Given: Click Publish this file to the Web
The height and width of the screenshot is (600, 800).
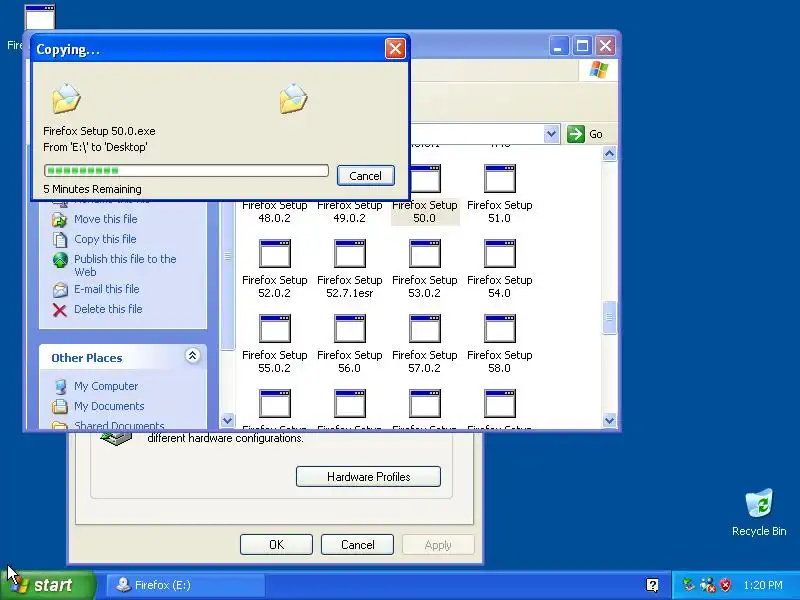Looking at the screenshot, I should [x=125, y=265].
